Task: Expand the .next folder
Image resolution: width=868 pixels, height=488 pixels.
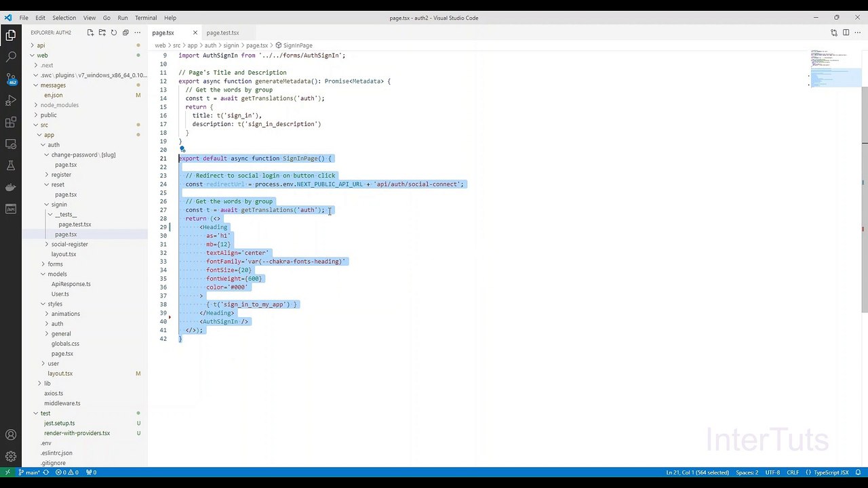Action: tap(47, 65)
